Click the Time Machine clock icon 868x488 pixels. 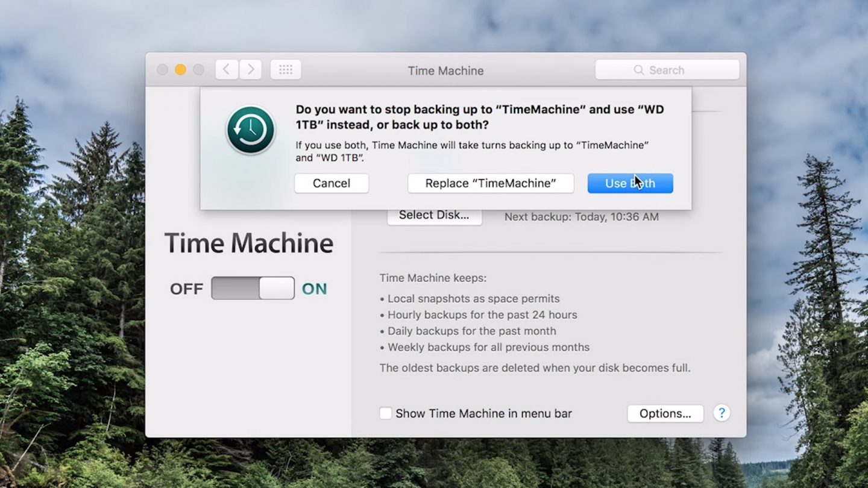click(x=251, y=130)
